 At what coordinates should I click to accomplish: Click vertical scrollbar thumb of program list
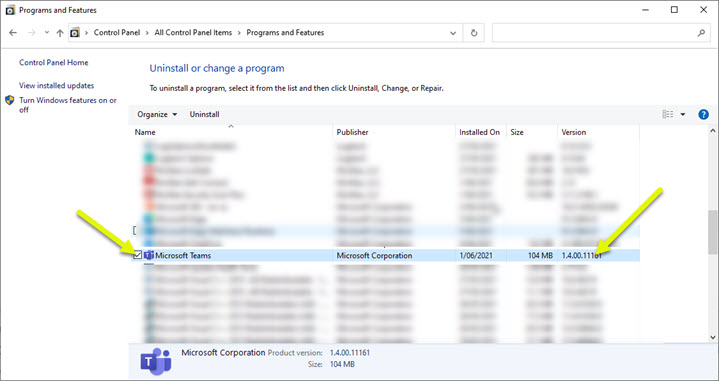713,232
